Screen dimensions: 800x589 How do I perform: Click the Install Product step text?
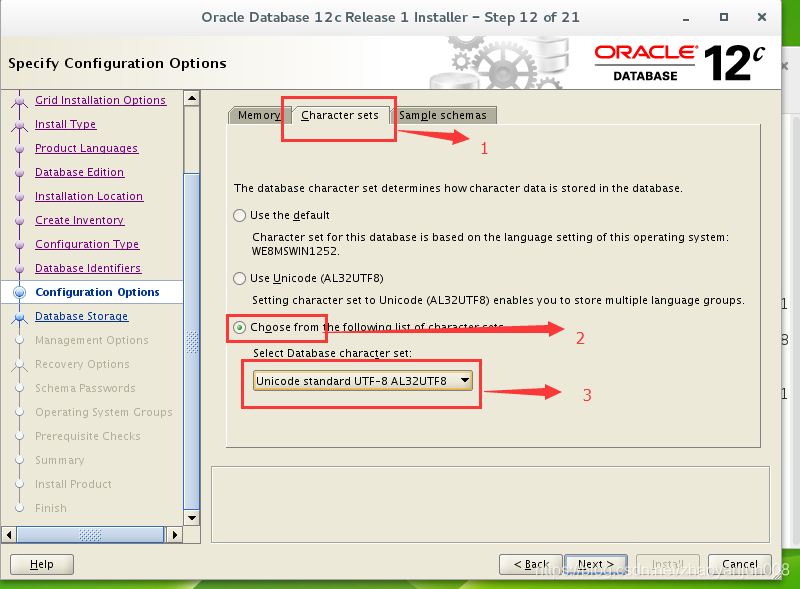[73, 484]
